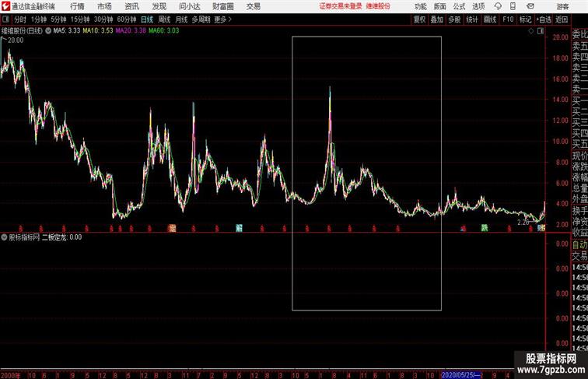Switch to 30分钟 period tab
Viewport: 588px width, 379px height.
tap(103, 19)
